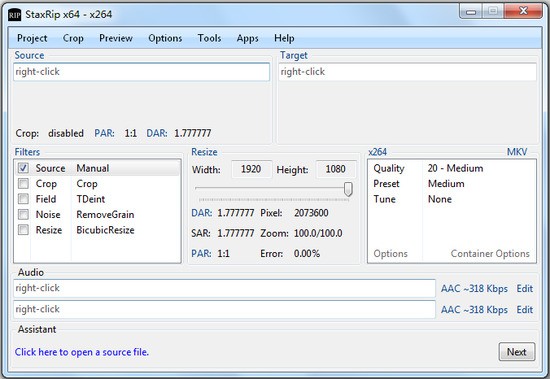Open the x264 encoder selector
This screenshot has width=550, height=379.
377,152
